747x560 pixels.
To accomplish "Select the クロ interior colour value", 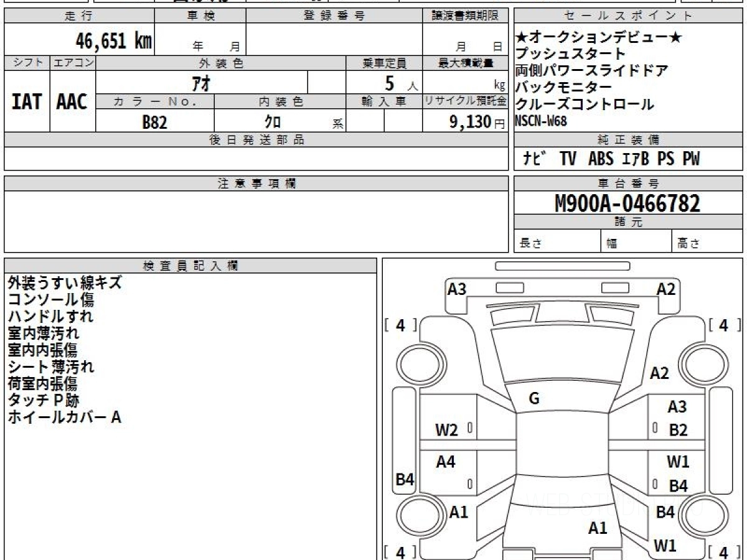I will 273,122.
